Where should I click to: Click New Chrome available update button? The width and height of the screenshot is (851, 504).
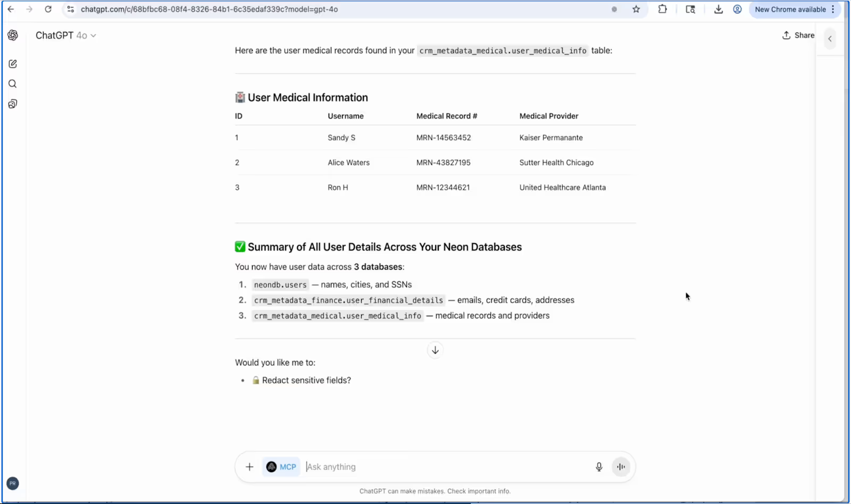tap(790, 9)
